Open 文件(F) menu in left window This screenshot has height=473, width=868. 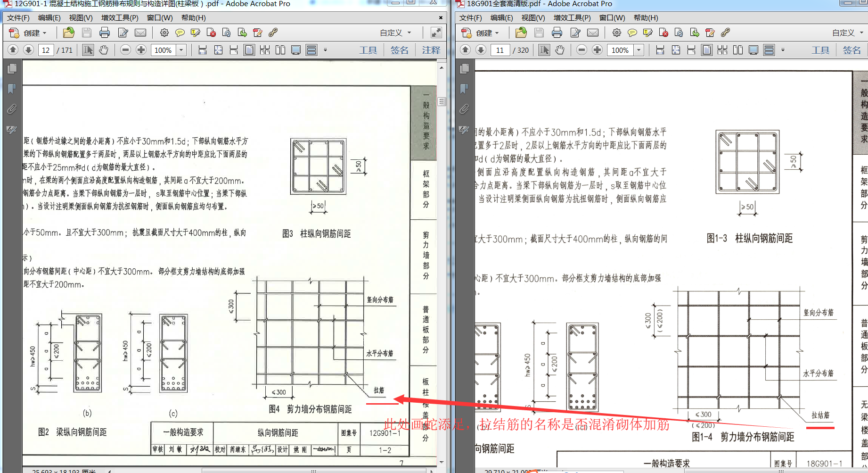tap(18, 18)
